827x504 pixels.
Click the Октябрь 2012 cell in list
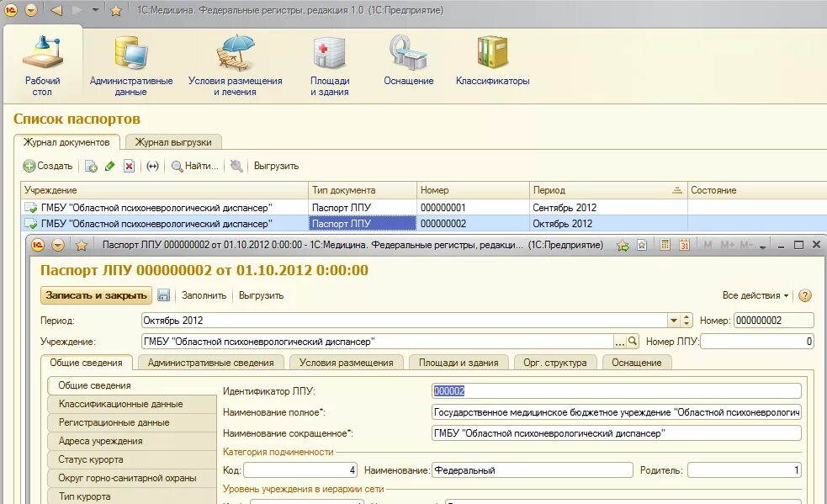(x=608, y=224)
